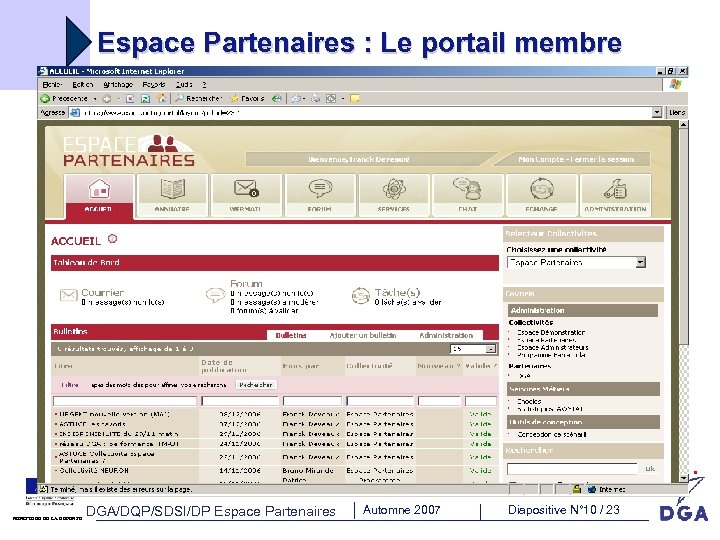Click the Collectivité NEURON bulletin row
The height and width of the screenshot is (540, 720).
click(x=275, y=471)
